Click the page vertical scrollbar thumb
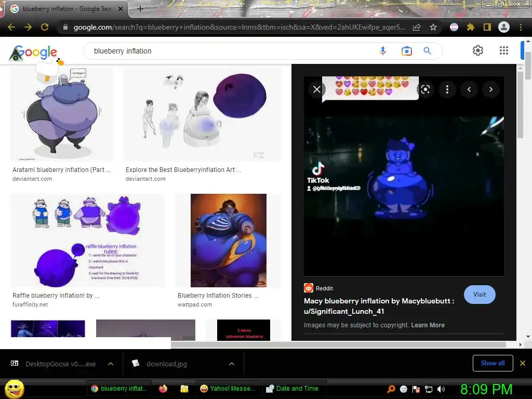The height and width of the screenshot is (399, 532). 528,66
